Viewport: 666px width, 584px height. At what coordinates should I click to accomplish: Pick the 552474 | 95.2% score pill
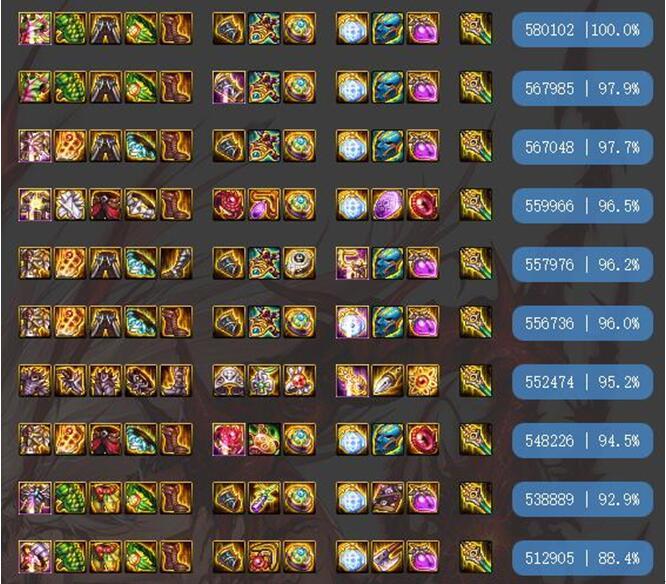582,382
